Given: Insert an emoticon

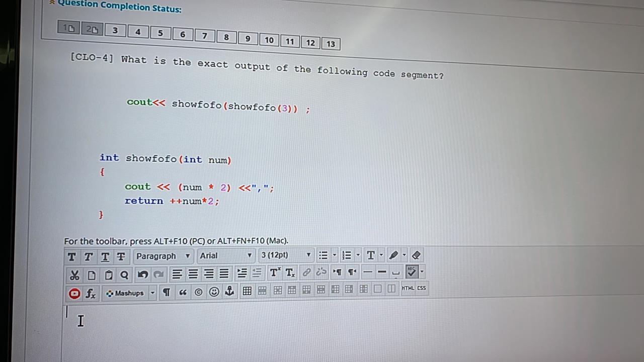Looking at the screenshot, I should point(214,292).
